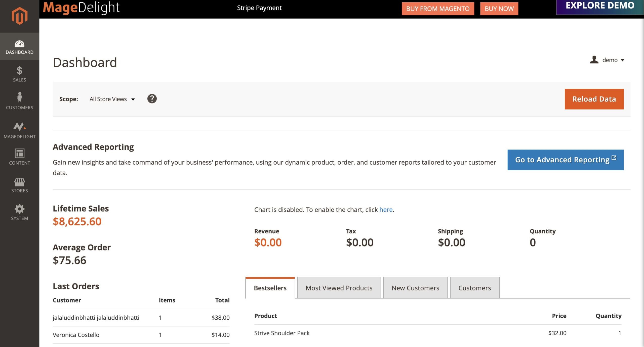Click the Product column header
The height and width of the screenshot is (347, 644).
pyautogui.click(x=265, y=316)
